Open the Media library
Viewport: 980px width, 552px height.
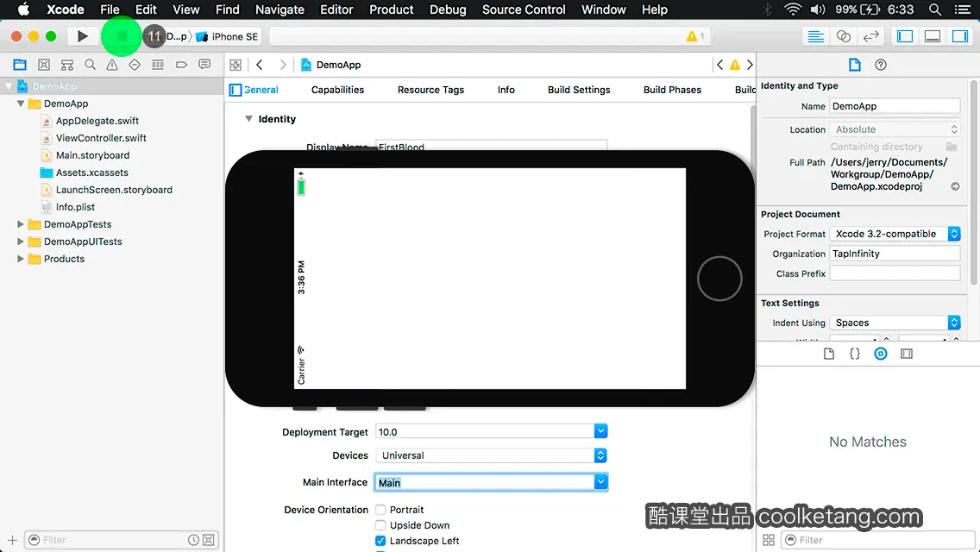pyautogui.click(x=907, y=354)
